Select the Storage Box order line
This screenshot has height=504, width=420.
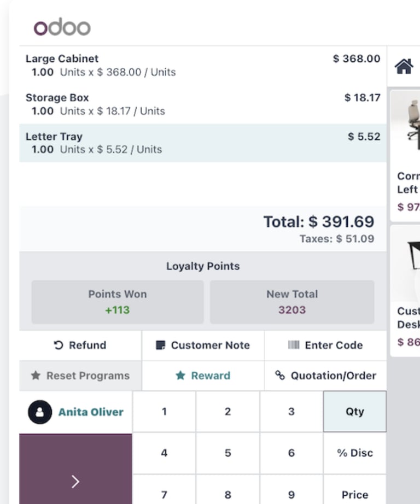pos(203,104)
